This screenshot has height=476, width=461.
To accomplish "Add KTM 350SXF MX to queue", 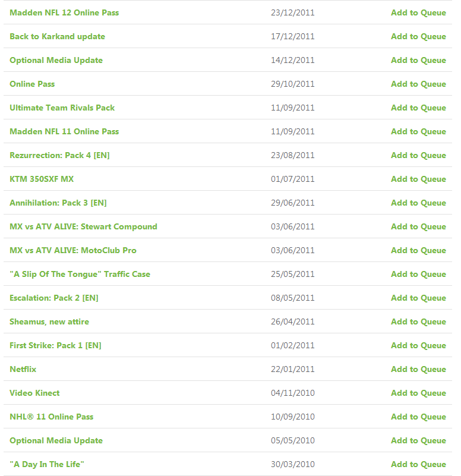I will pos(418,179).
